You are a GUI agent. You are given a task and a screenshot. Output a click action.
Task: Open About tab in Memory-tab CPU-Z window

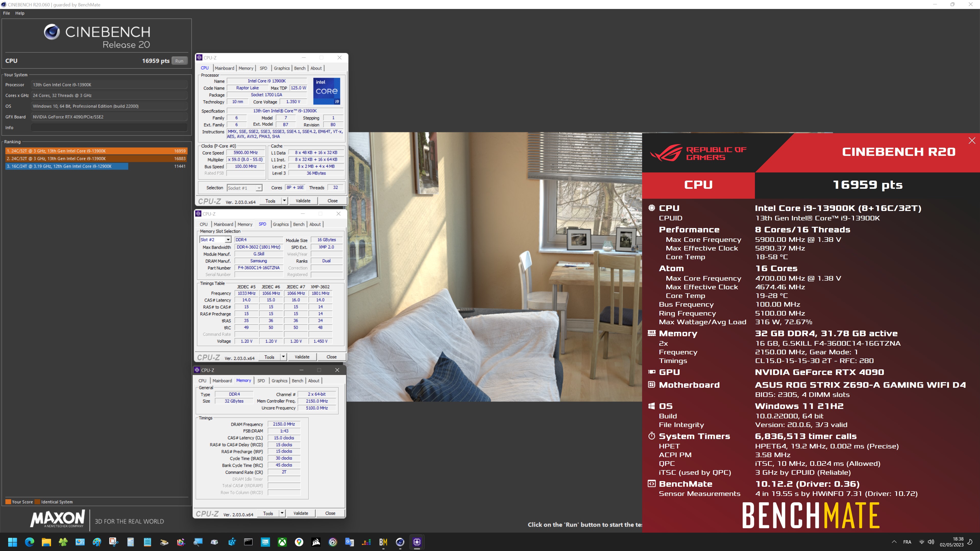(x=314, y=381)
